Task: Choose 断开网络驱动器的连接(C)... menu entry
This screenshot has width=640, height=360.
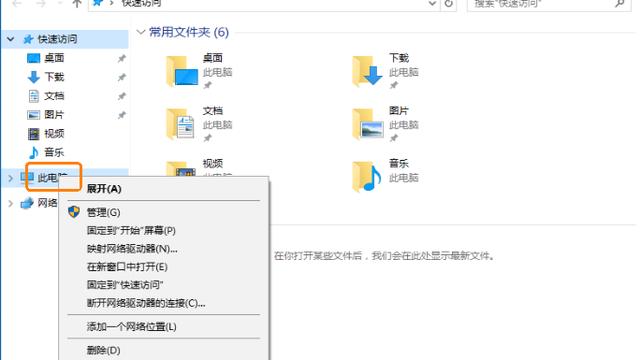Action: pyautogui.click(x=164, y=303)
